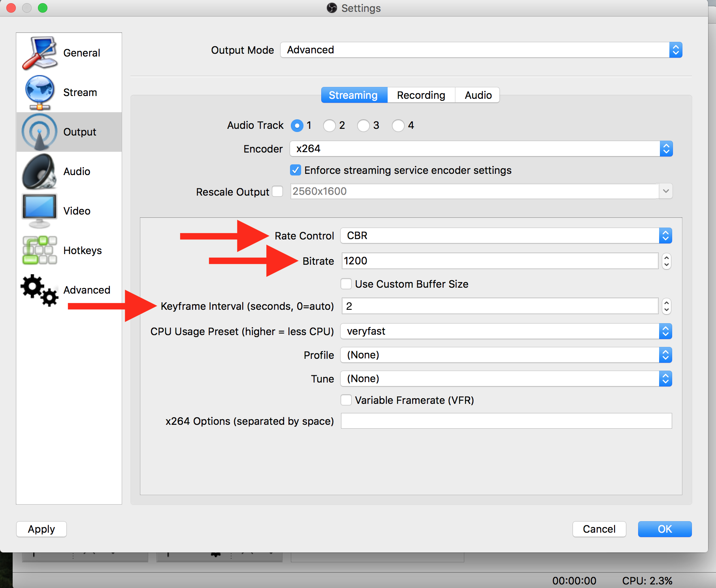This screenshot has width=716, height=588.
Task: Switch to the Audio output tab
Action: pos(478,95)
